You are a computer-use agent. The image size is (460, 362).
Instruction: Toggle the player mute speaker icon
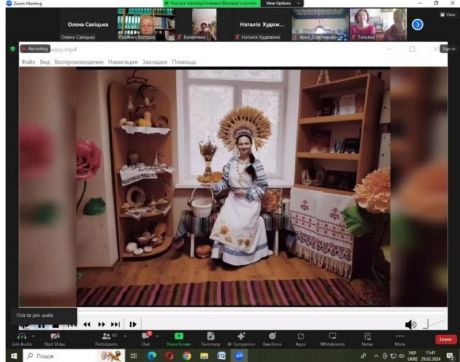tap(410, 324)
